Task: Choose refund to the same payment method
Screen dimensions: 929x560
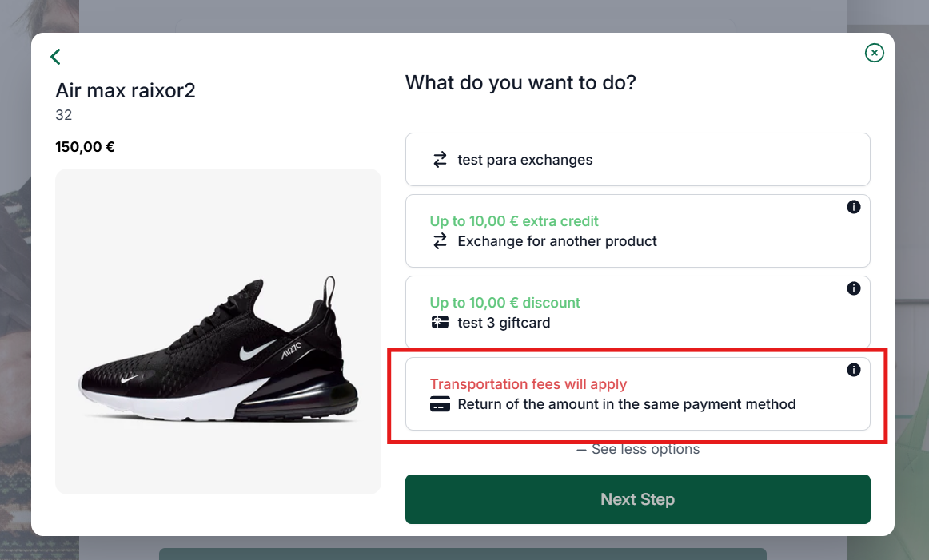Action: (637, 394)
